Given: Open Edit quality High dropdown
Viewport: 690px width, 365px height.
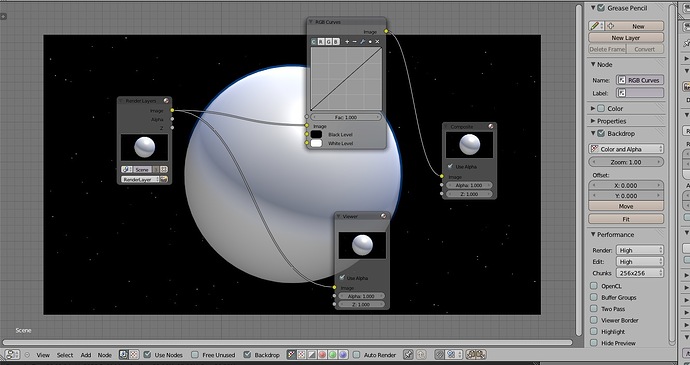Looking at the screenshot, I should [639, 262].
